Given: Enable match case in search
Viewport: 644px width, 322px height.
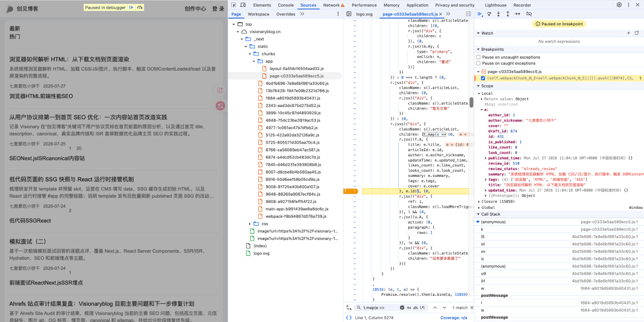Looking at the screenshot, I should (409, 307).
